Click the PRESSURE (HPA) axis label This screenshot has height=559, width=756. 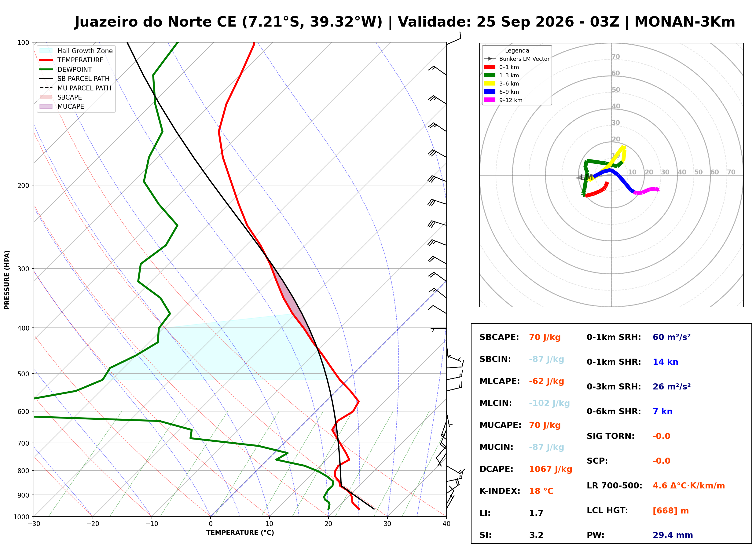7,280
